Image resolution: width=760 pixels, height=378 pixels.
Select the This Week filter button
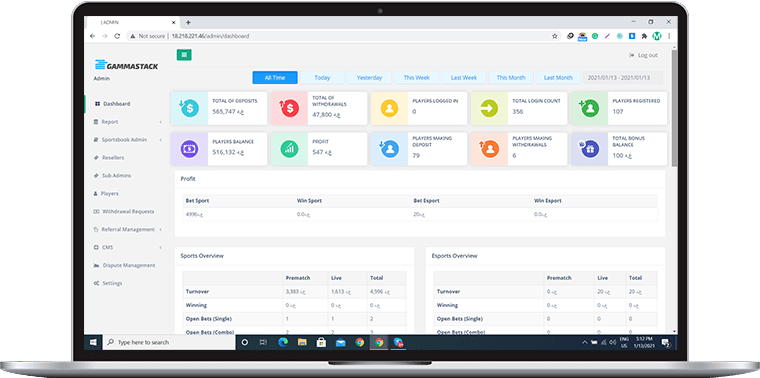[x=416, y=78]
